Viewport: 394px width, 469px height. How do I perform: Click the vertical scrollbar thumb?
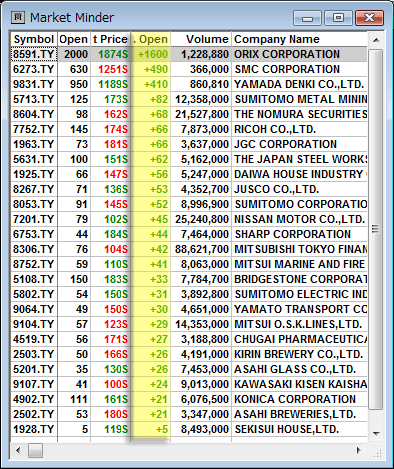pyautogui.click(x=376, y=229)
